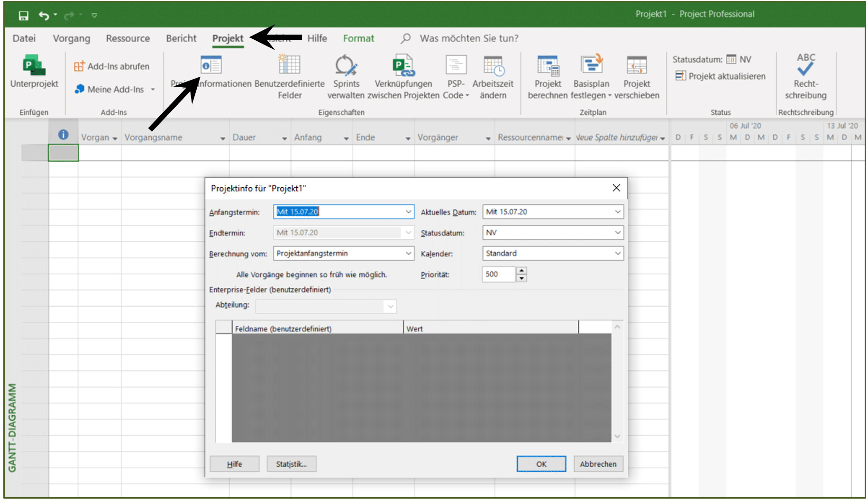Screen dimensions: 868x501
Task: Click Arbeitszeit ändern
Action: pyautogui.click(x=493, y=77)
